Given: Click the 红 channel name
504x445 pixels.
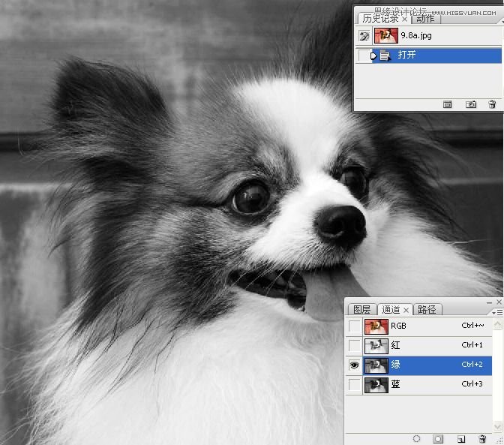Looking at the screenshot, I should tap(395, 345).
